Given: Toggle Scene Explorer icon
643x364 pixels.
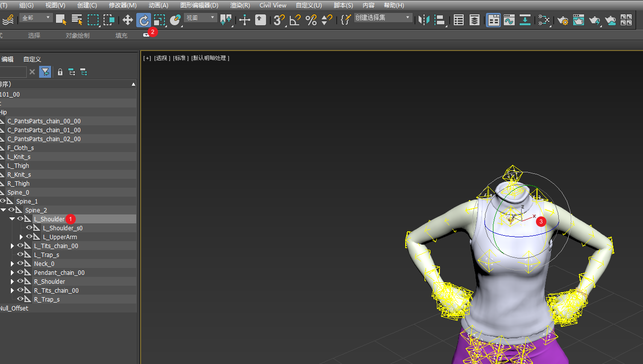Looking at the screenshot, I should pyautogui.click(x=459, y=20).
